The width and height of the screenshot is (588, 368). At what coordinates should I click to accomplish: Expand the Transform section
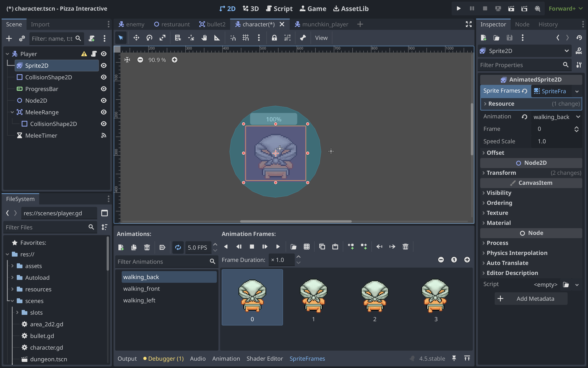coord(531,173)
